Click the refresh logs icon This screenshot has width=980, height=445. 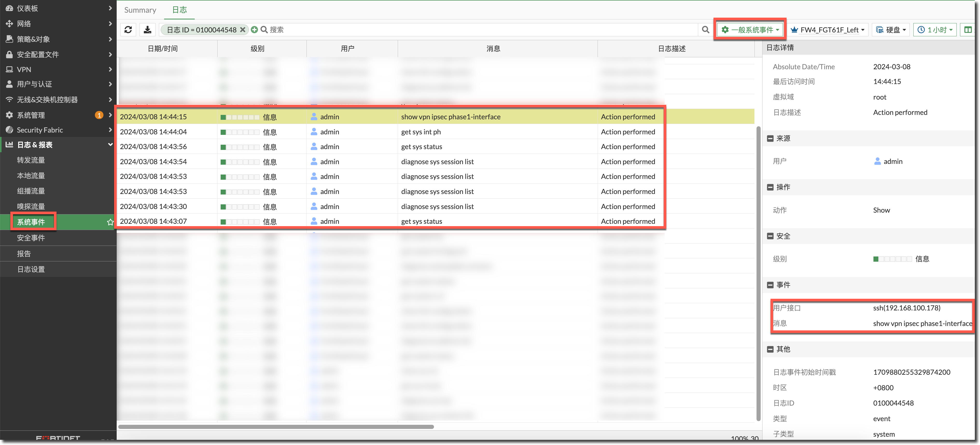pyautogui.click(x=128, y=30)
